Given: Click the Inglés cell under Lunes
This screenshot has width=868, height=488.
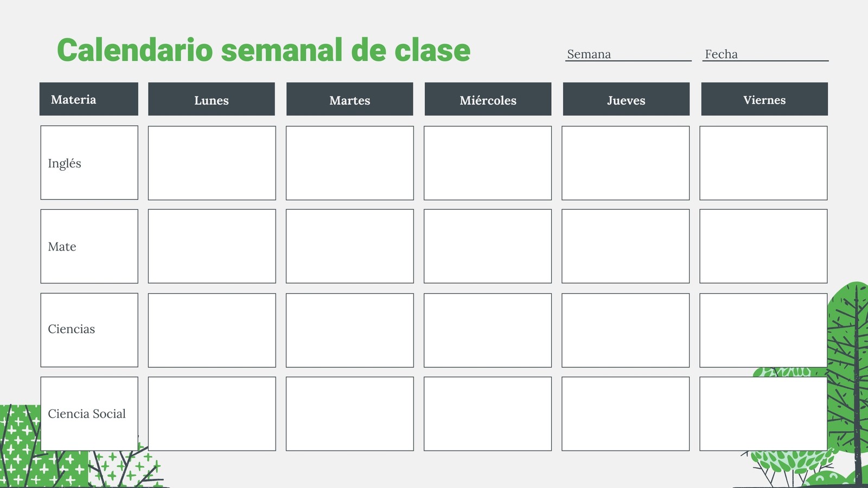Looking at the screenshot, I should click(212, 163).
